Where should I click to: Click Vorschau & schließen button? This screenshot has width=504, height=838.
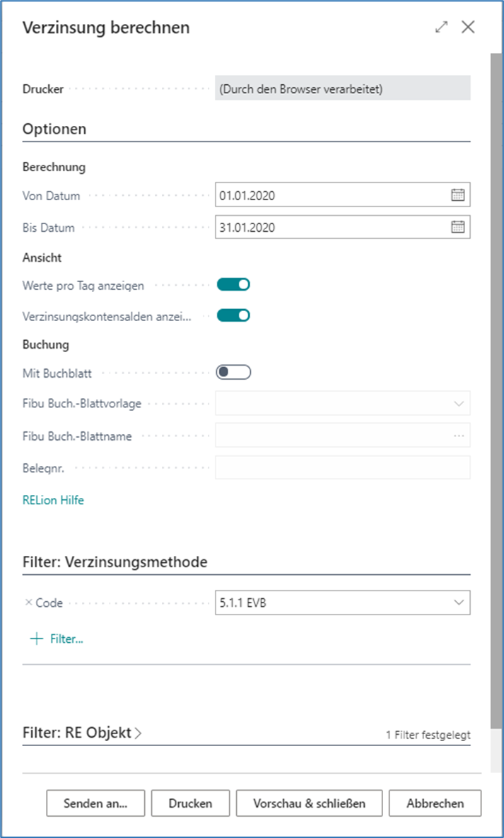tap(309, 803)
